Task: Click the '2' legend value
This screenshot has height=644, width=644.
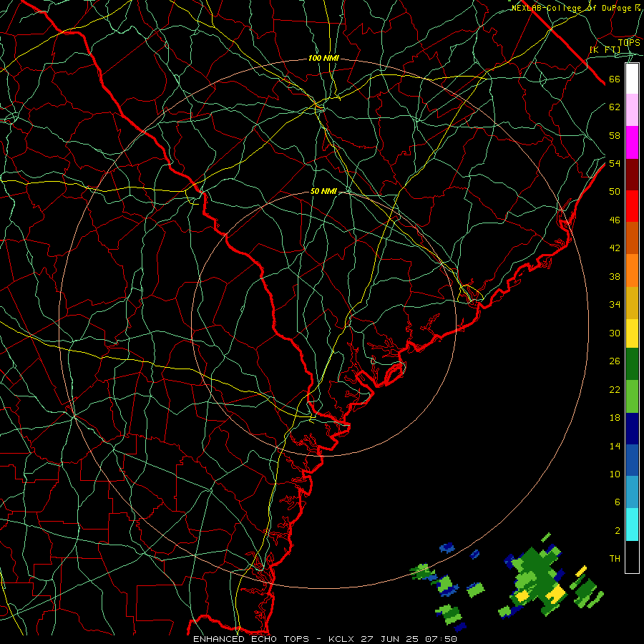Action: (x=617, y=531)
